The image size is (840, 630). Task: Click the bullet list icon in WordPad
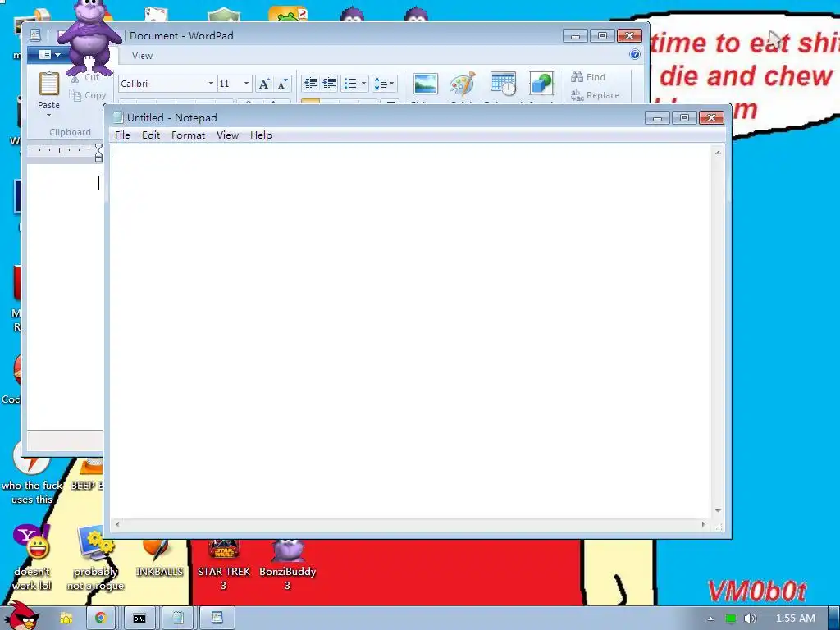[x=350, y=84]
